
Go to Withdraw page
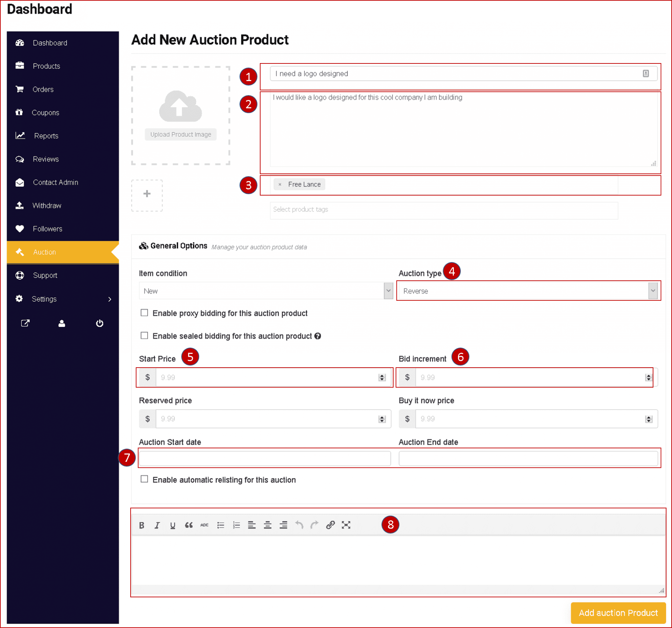[x=63, y=205]
